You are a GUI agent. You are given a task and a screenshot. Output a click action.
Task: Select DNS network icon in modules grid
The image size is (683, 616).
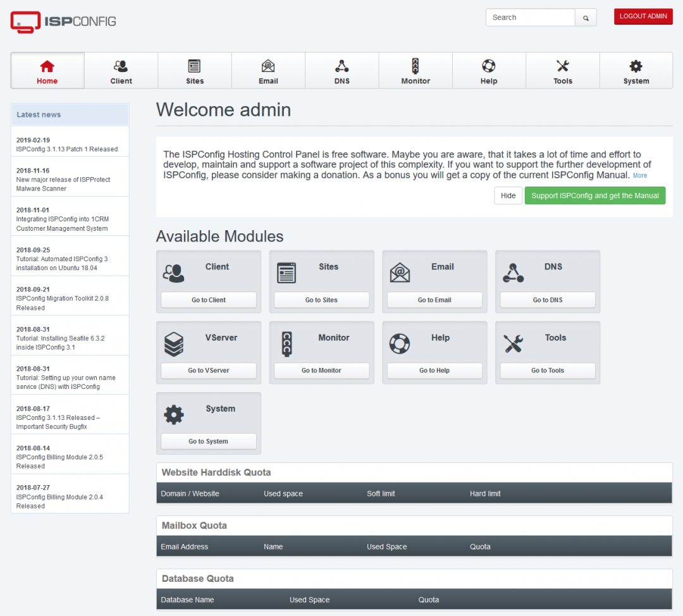(513, 273)
